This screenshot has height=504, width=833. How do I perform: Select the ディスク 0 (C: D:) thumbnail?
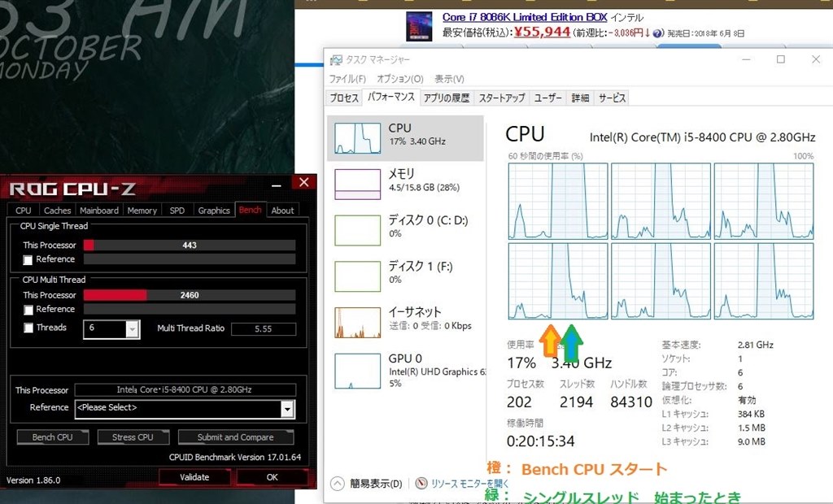[358, 230]
